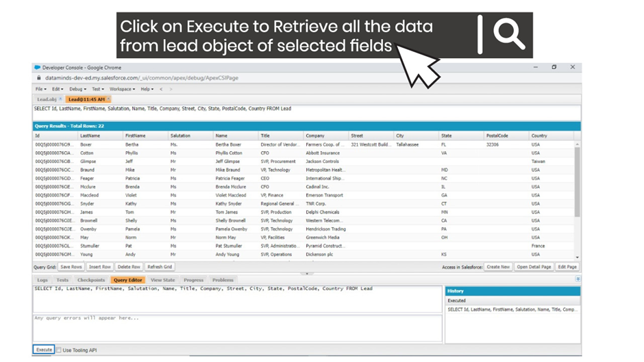Click the panel splitter collapse handle

pos(306,273)
